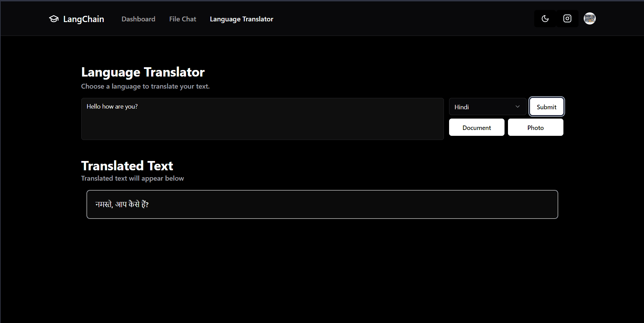Viewport: 644px width, 323px height.
Task: Click 'Translated text will appear below' caption
Action: point(133,178)
